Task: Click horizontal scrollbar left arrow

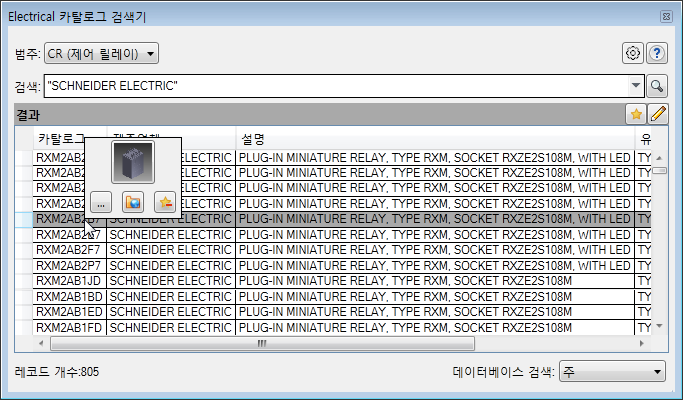Action: pyautogui.click(x=41, y=343)
